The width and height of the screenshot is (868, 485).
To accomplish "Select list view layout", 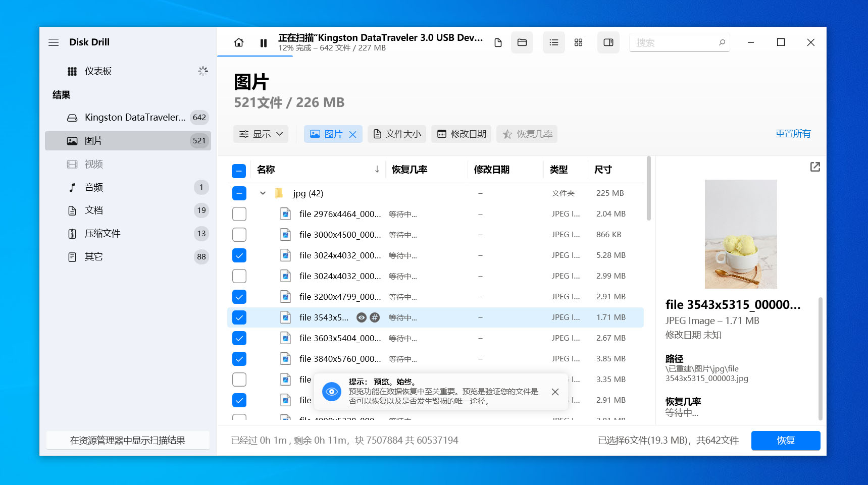I will [554, 42].
